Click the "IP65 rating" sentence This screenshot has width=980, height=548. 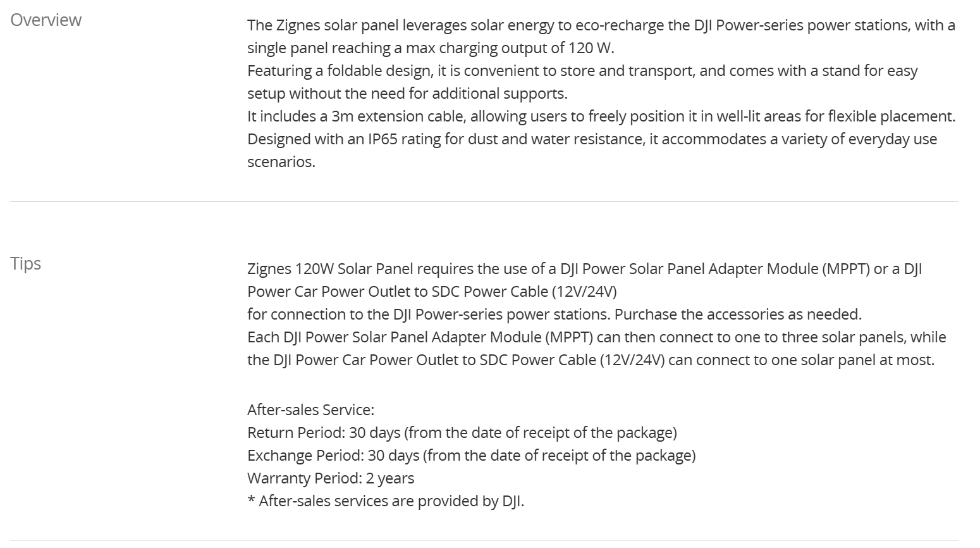(x=592, y=139)
